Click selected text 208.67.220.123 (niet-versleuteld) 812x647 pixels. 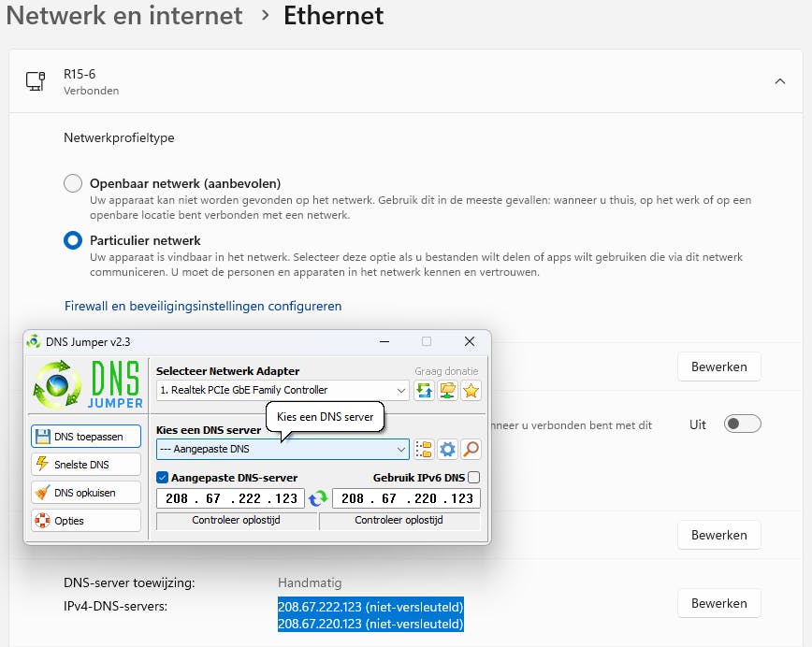[x=370, y=624]
